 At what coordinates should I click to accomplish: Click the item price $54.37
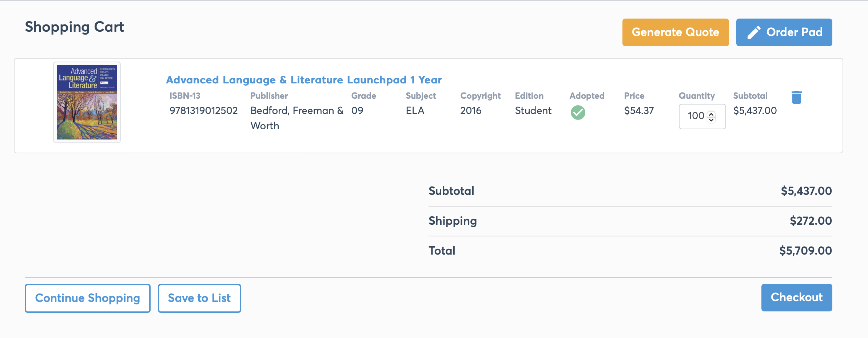coord(639,111)
